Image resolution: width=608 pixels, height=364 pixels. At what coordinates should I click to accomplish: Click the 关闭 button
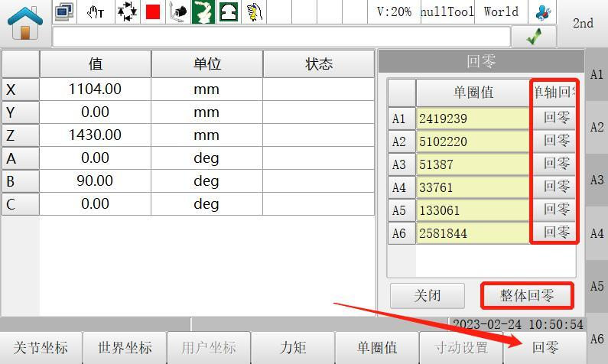428,296
